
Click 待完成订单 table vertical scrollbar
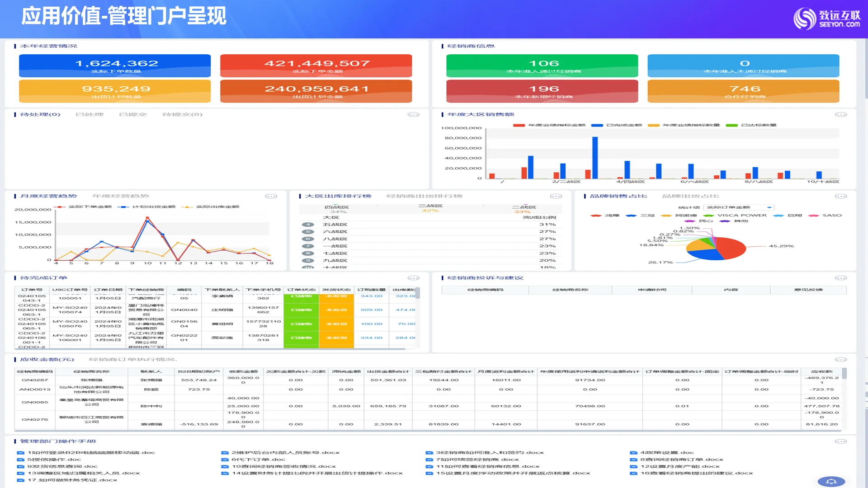(x=418, y=293)
